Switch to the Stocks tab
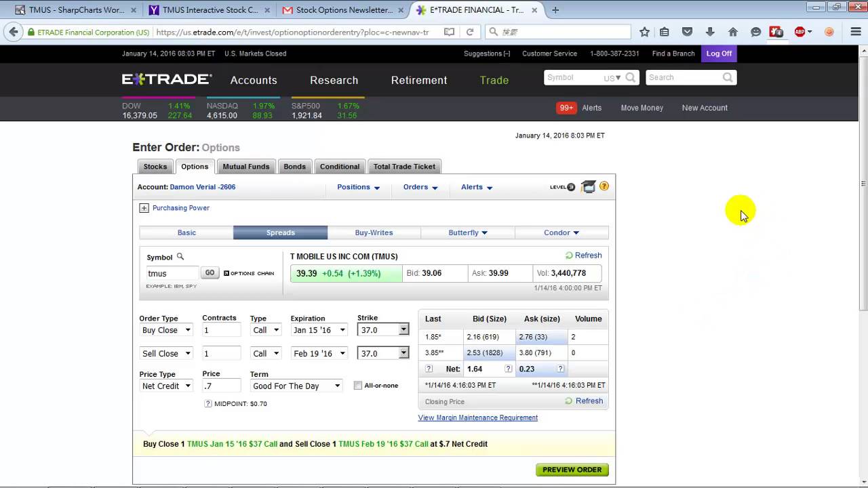This screenshot has height=488, width=868. (x=155, y=167)
